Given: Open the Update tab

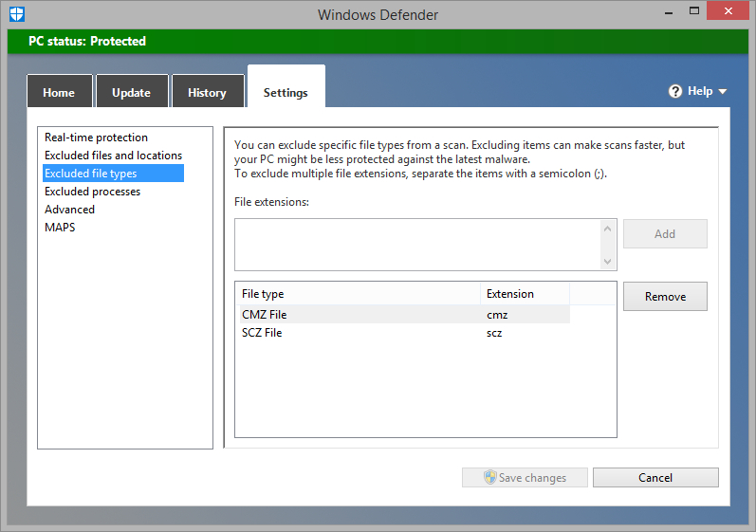Looking at the screenshot, I should pos(131,92).
